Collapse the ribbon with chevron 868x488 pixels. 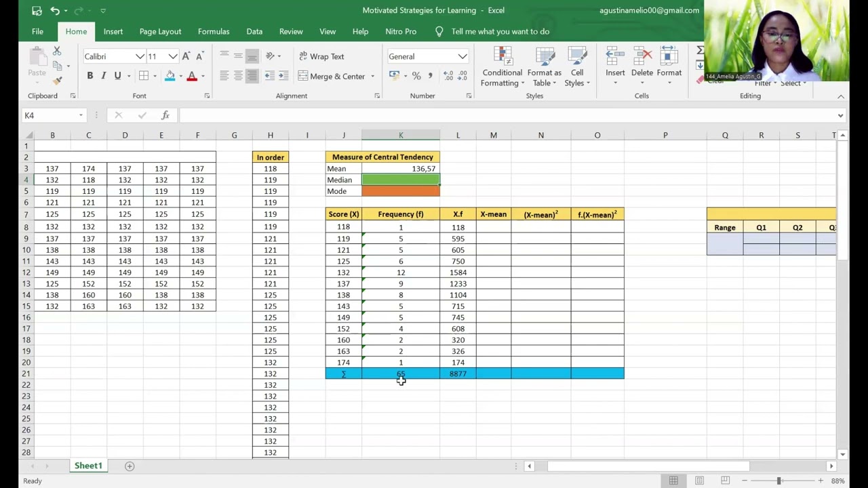(x=841, y=96)
